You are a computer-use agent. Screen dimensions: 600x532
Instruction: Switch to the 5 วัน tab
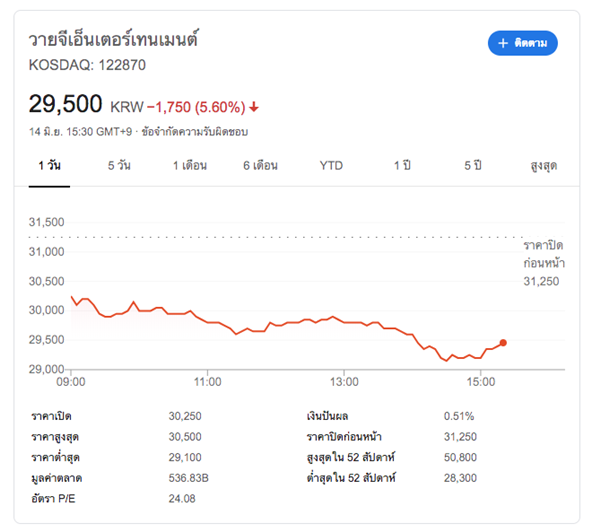click(119, 165)
